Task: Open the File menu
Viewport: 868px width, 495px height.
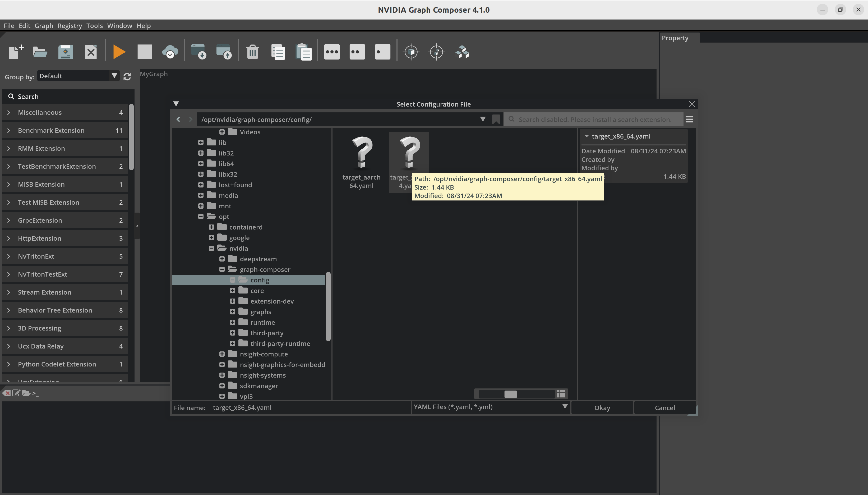Action: pos(9,26)
